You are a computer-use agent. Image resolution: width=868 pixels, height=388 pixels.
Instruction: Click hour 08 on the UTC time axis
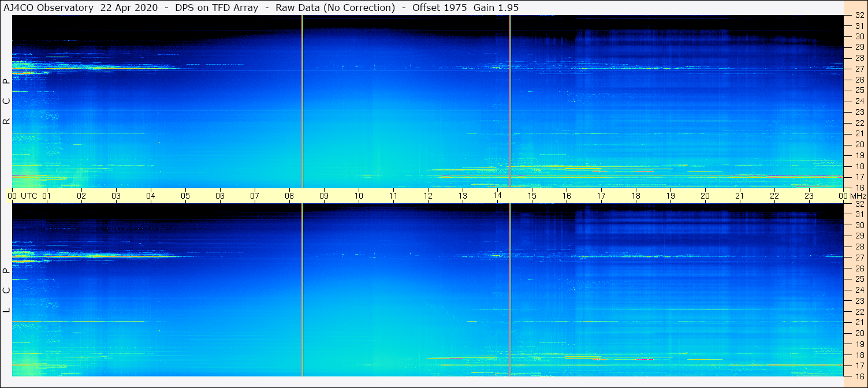pyautogui.click(x=289, y=196)
